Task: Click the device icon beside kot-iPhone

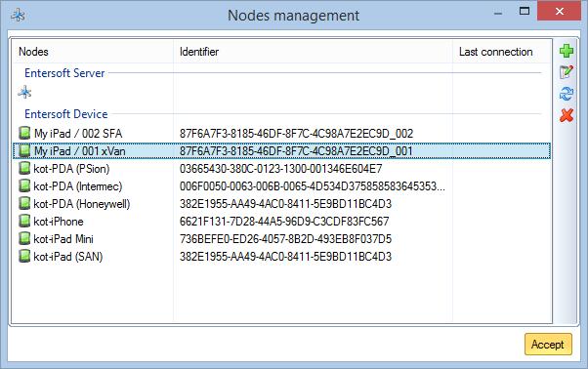Action: [x=24, y=221]
